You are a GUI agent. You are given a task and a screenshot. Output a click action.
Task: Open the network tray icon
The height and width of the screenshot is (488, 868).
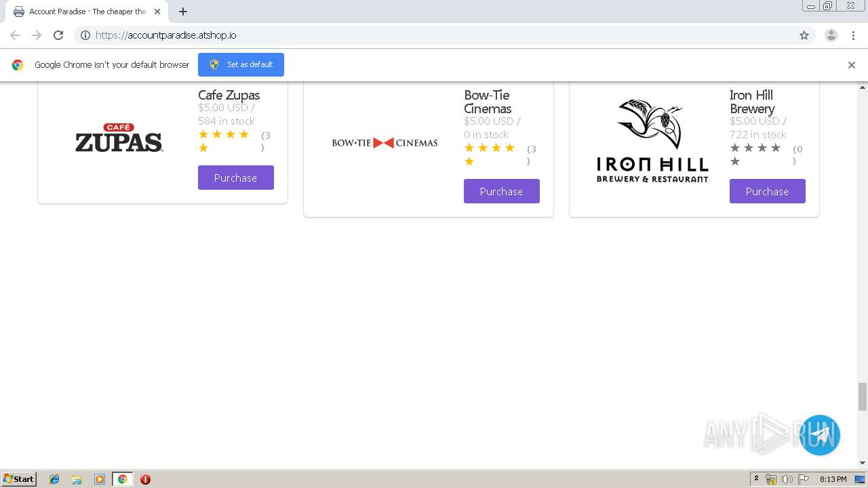pos(771,479)
